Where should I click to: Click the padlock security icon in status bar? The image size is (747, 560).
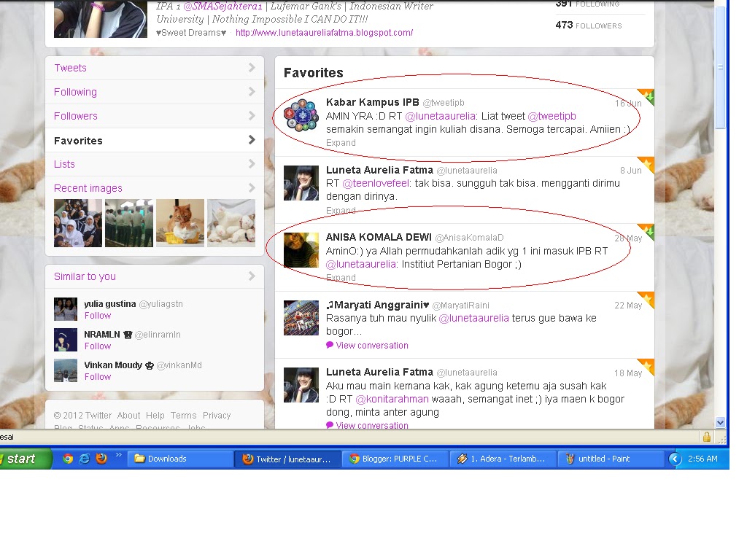pos(707,437)
